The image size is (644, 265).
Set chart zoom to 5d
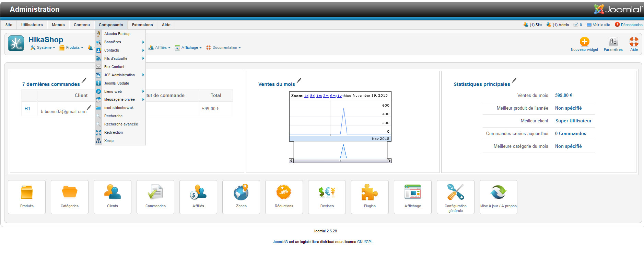pyautogui.click(x=312, y=96)
